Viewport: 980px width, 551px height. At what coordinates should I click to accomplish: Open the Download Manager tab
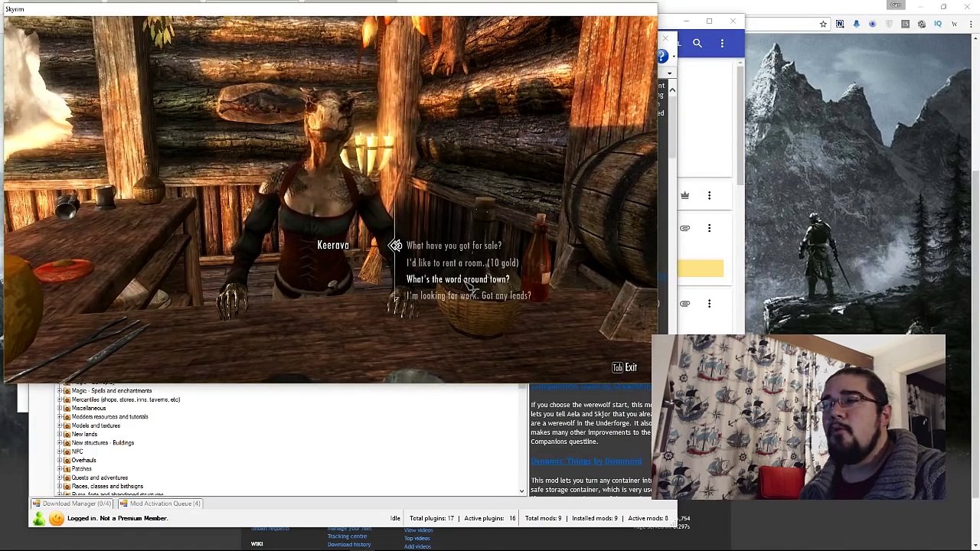coord(72,504)
